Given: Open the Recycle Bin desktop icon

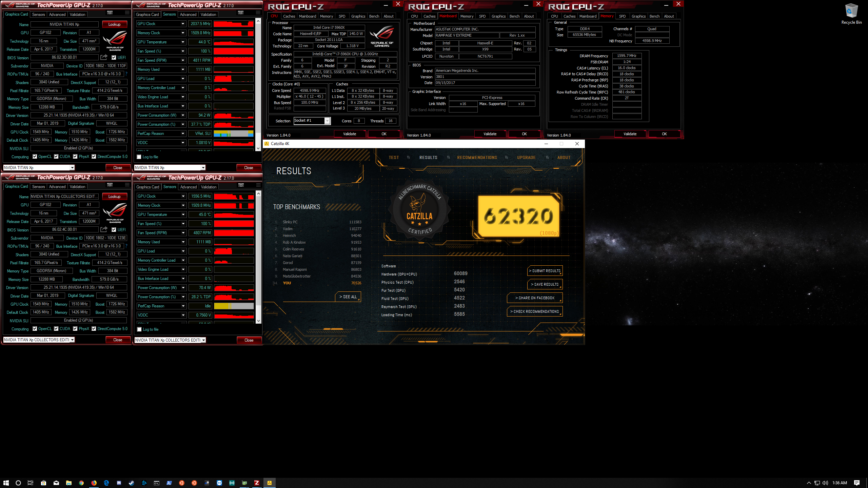Looking at the screenshot, I should coord(851,14).
